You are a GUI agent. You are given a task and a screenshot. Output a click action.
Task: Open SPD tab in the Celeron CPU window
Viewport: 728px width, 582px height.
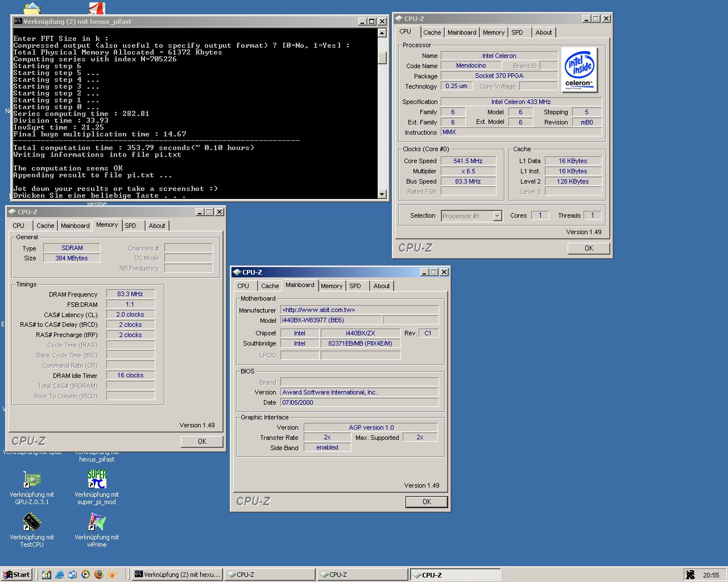517,32
